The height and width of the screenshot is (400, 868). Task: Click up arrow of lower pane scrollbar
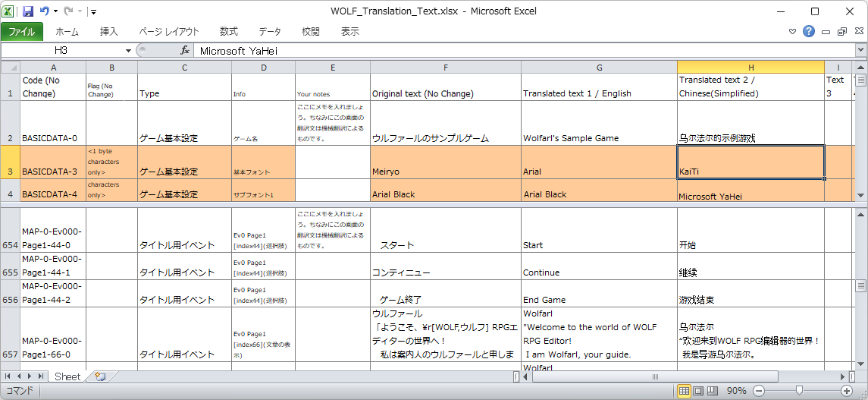click(x=861, y=214)
